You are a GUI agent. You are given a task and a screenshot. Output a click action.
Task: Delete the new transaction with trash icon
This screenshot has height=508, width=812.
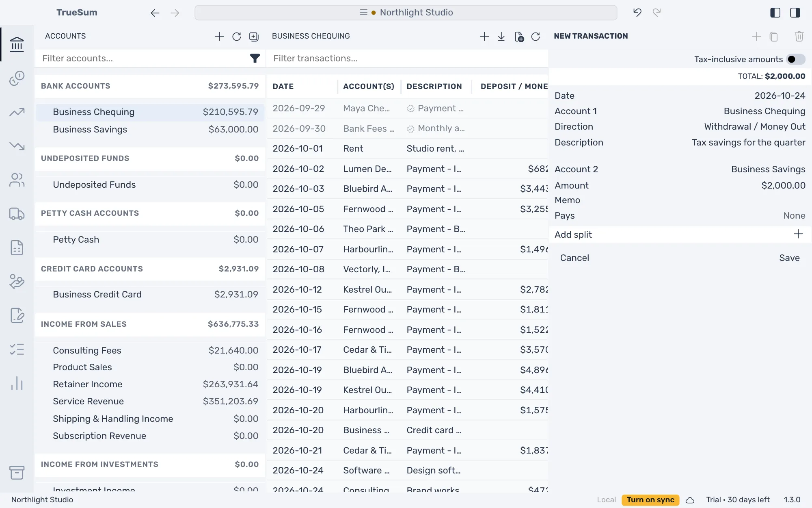[799, 37]
